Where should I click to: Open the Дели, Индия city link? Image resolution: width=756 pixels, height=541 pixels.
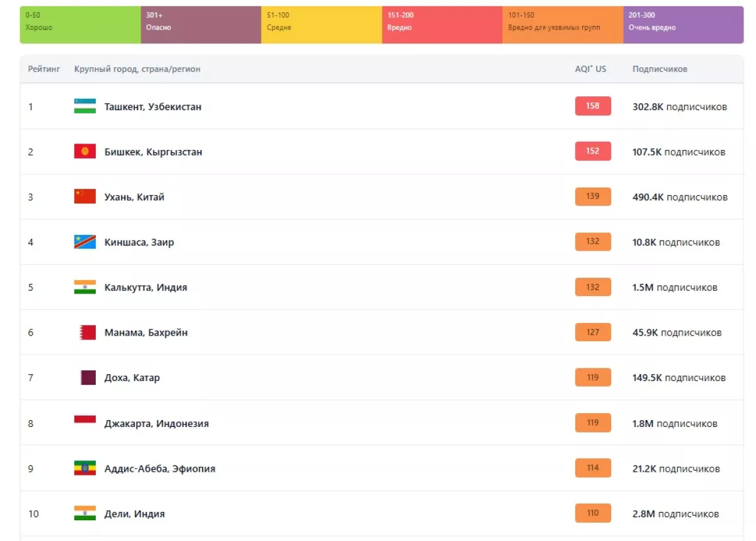135,514
